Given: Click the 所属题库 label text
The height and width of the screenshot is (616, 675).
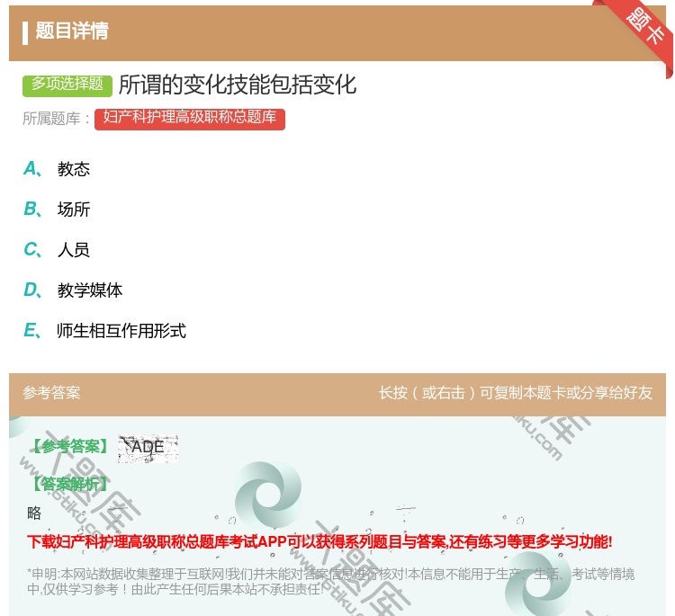Looking at the screenshot, I should [57, 119].
